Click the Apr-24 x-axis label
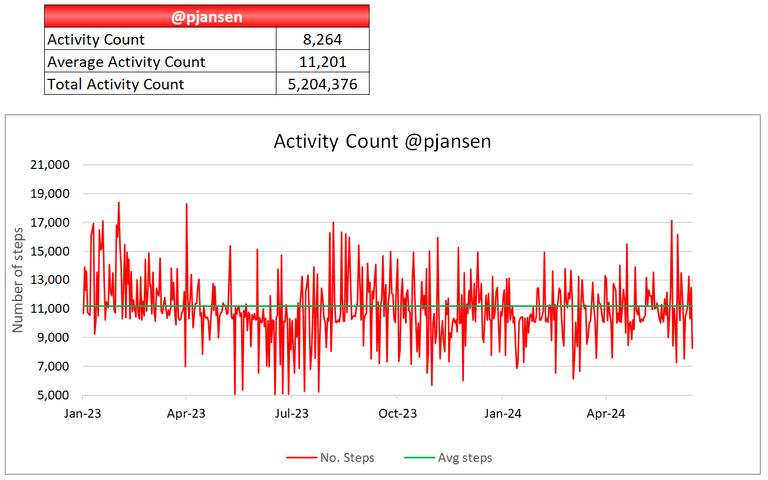This screenshot has height=480, width=768. [606, 413]
